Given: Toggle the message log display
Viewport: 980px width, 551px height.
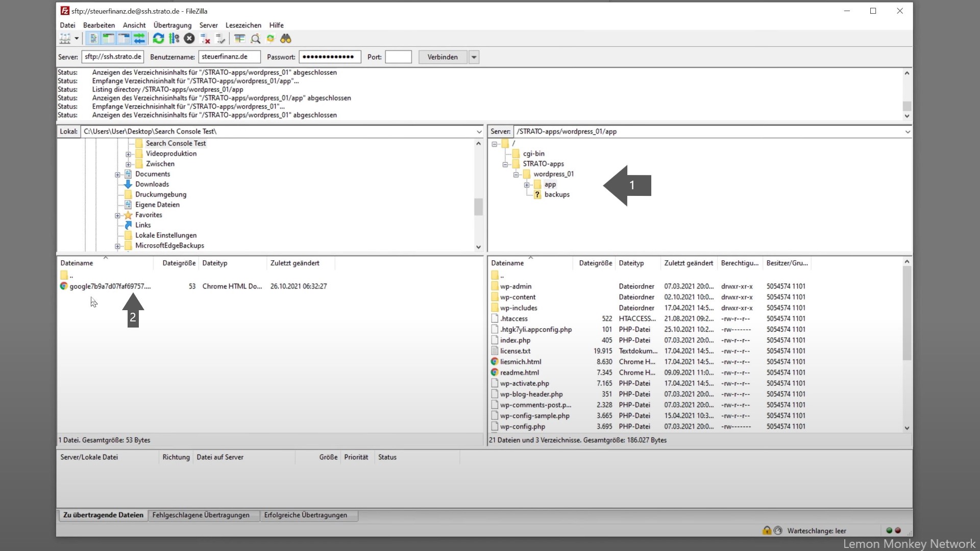Looking at the screenshot, I should (x=93, y=38).
